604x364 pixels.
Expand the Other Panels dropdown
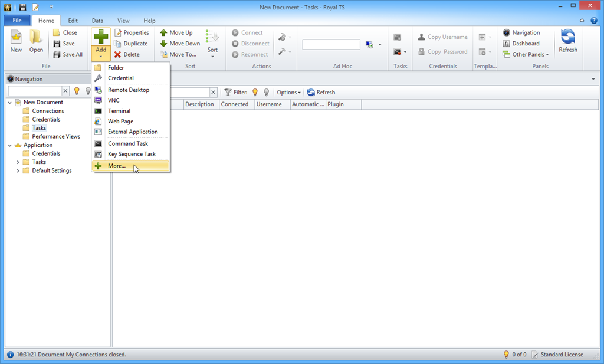click(526, 54)
